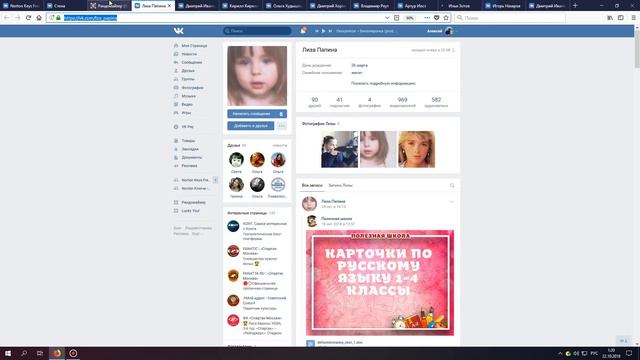Open the Карточки по русскому языку post image
Image resolution: width=640 pixels, height=360 pixels.
pos(380,283)
